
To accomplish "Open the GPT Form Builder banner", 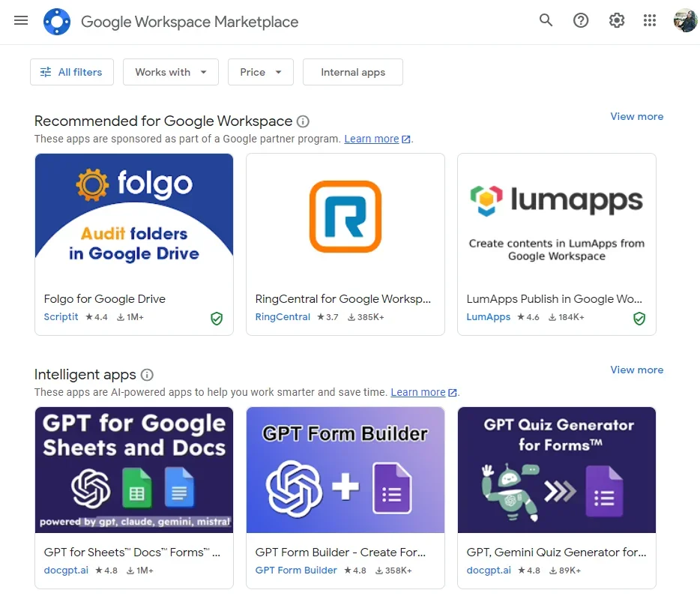I will (x=346, y=470).
